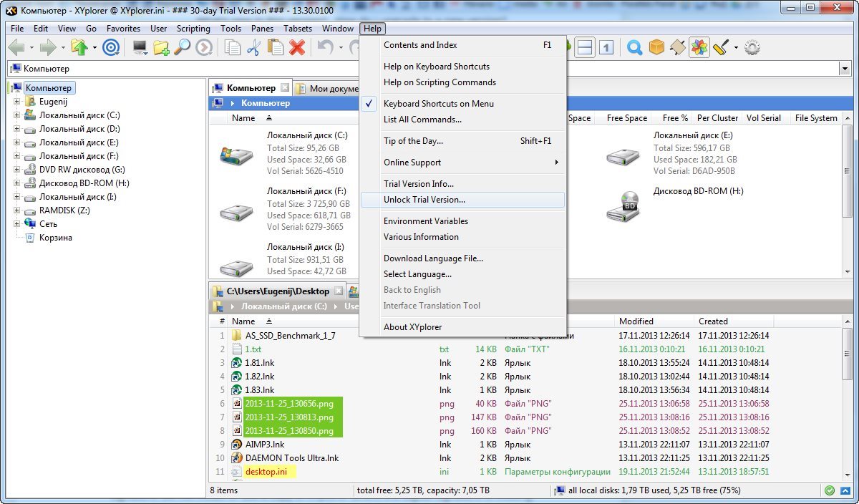
Task: Open the address bar dropdown
Action: 845,69
